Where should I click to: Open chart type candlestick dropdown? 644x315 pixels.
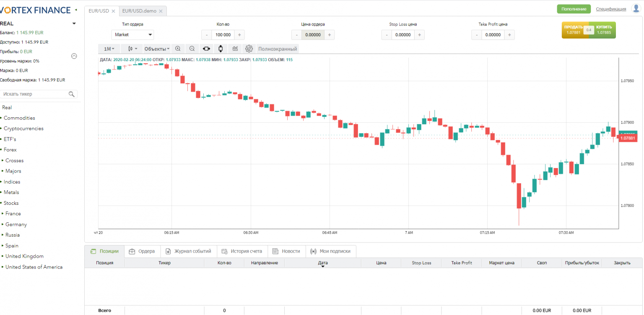132,49
